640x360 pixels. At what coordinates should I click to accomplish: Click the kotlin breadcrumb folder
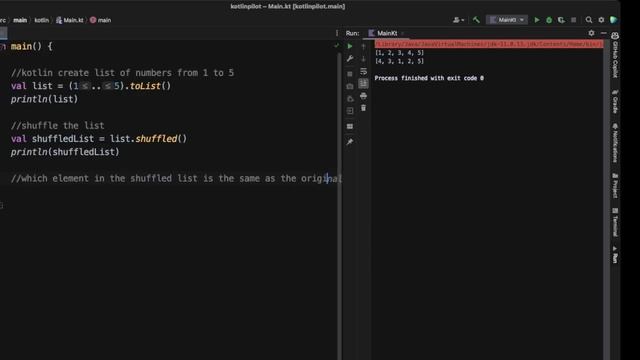(x=41, y=20)
